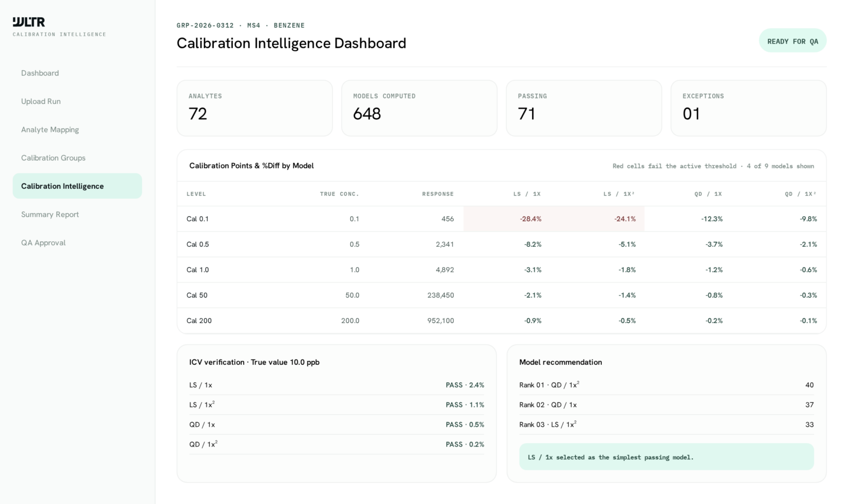This screenshot has width=848, height=504.
Task: Click Rank 01 score 40
Action: tap(809, 385)
